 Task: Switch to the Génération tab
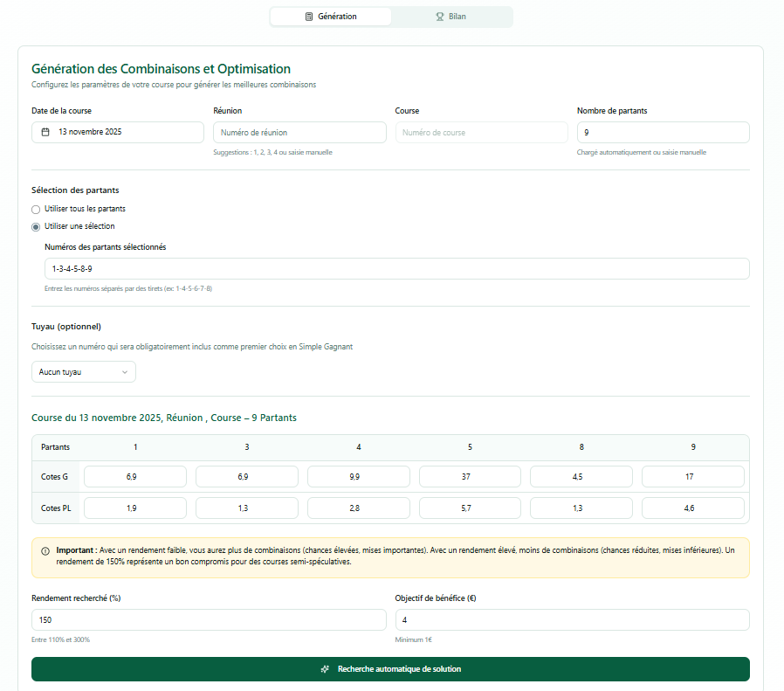pyautogui.click(x=331, y=17)
